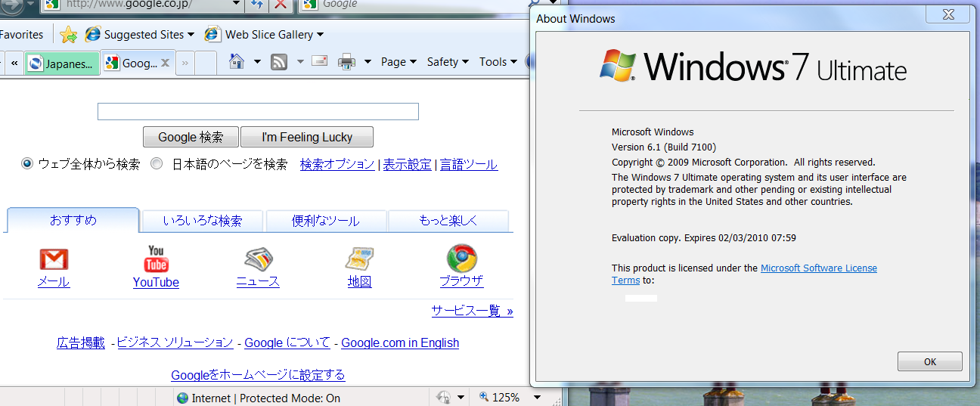Click the Google favicon in the address bar

[52, 5]
